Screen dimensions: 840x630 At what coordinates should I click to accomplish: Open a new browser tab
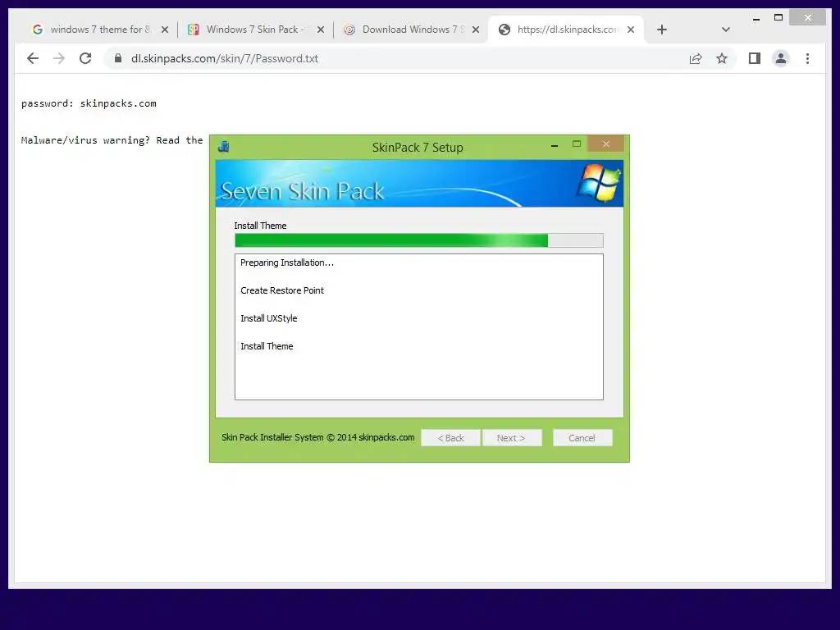pos(662,30)
